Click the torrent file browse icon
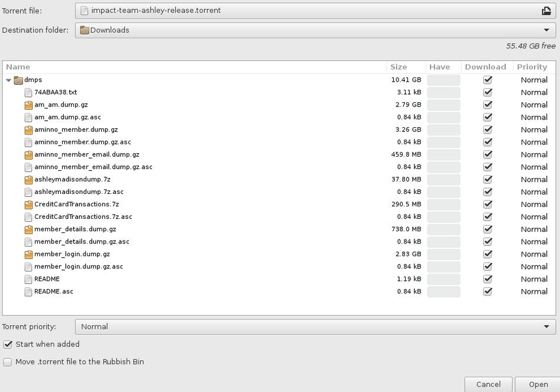Screen dimensions: 560x392 point(546,11)
